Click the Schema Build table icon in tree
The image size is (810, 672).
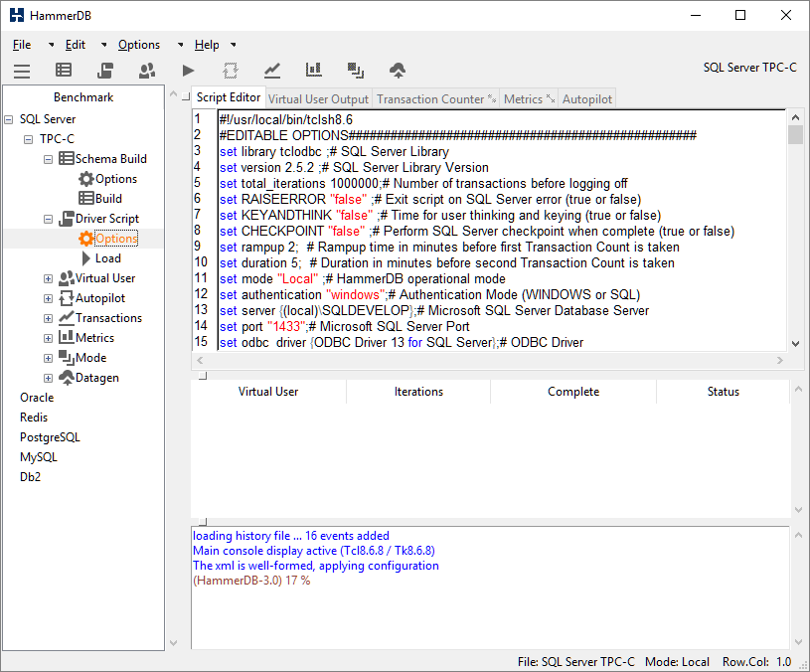pos(67,159)
